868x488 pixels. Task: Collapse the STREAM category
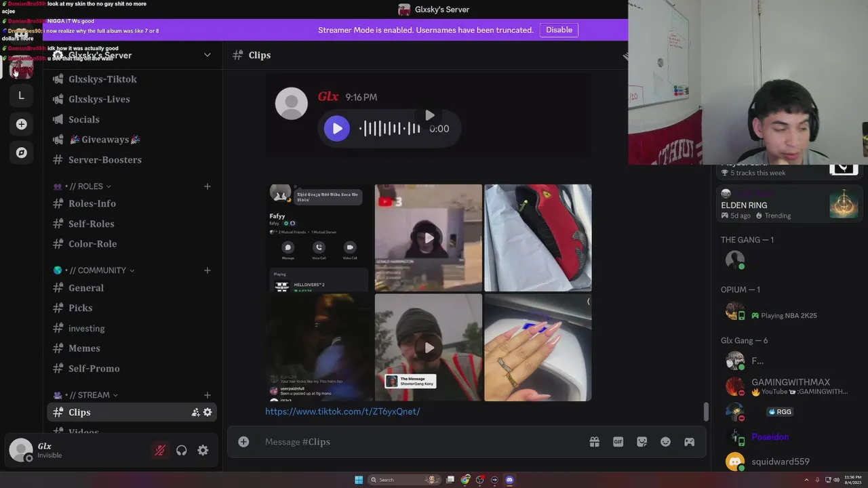pyautogui.click(x=85, y=395)
